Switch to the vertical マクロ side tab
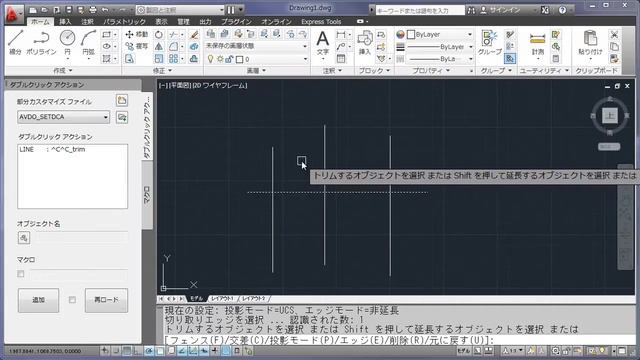 [147, 195]
